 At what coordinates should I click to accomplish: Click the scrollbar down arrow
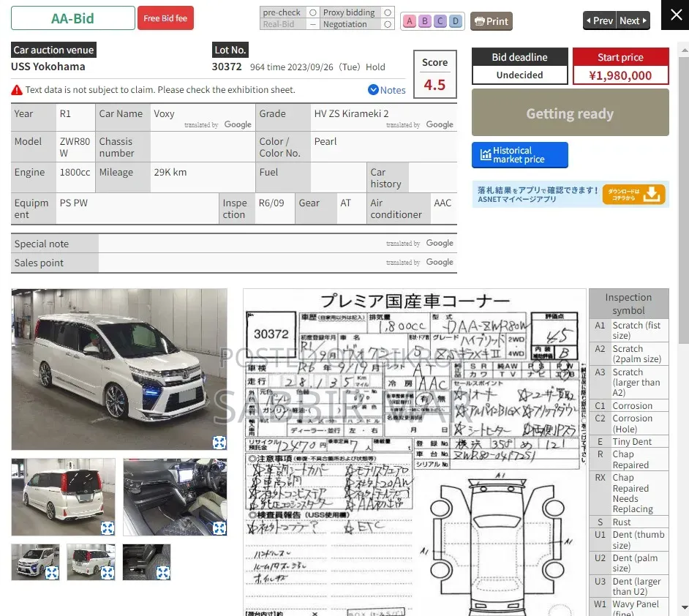684,608
